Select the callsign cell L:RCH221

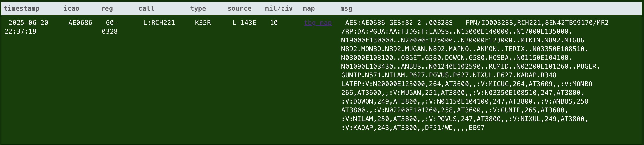pos(159,23)
